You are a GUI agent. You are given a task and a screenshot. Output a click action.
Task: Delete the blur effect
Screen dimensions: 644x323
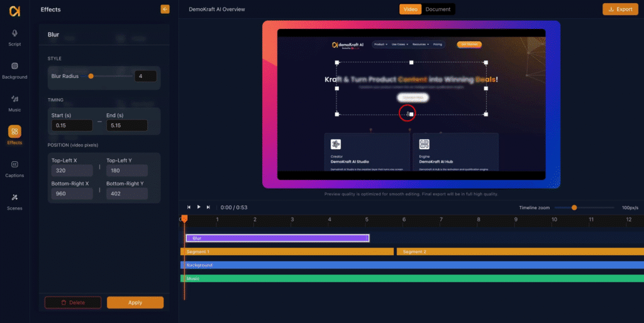[73, 303]
